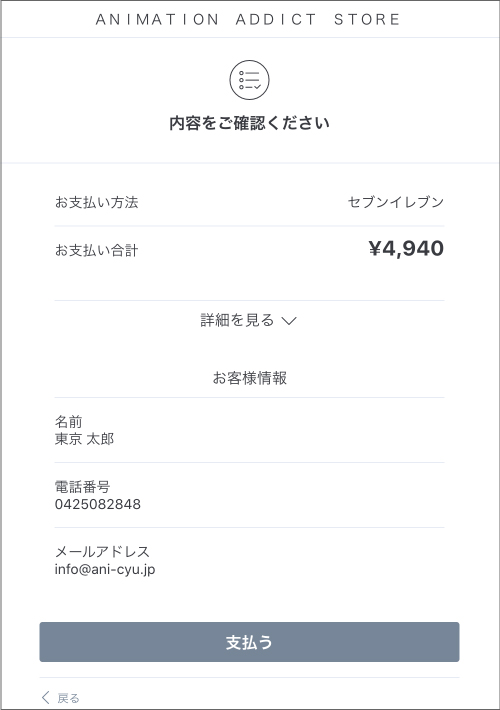This screenshot has height=710, width=500.
Task: Click the お支払い合計 label
Action: pyautogui.click(x=96, y=250)
